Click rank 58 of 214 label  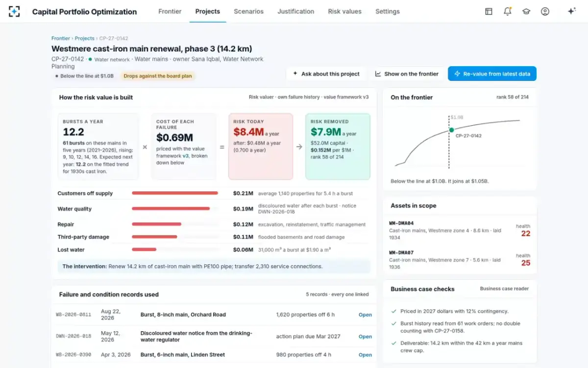[512, 97]
